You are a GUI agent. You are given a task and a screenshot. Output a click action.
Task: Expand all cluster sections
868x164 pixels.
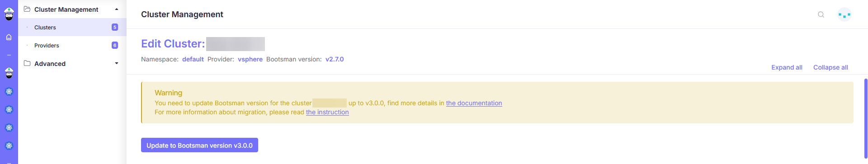[787, 67]
